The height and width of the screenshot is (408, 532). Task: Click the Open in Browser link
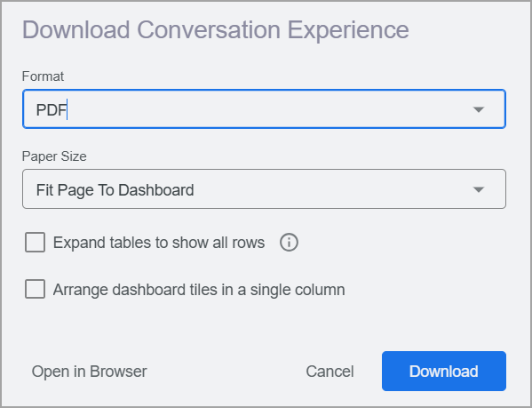tap(89, 372)
